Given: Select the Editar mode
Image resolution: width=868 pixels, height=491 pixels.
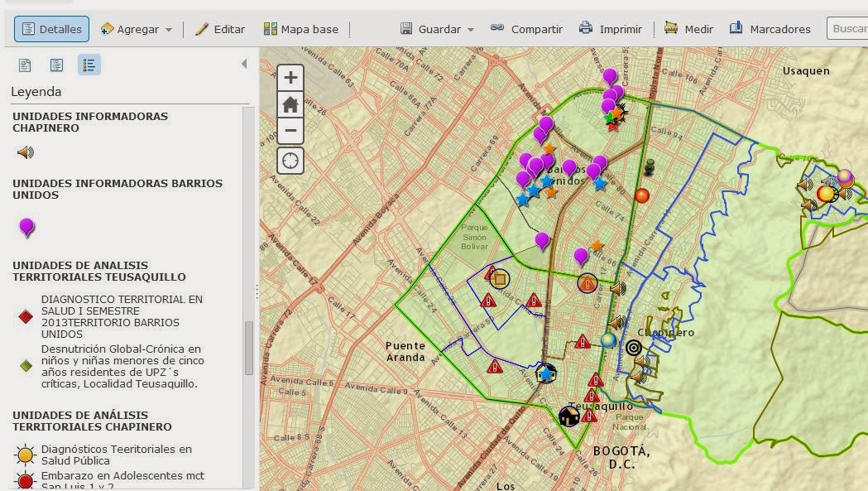Looking at the screenshot, I should point(219,28).
